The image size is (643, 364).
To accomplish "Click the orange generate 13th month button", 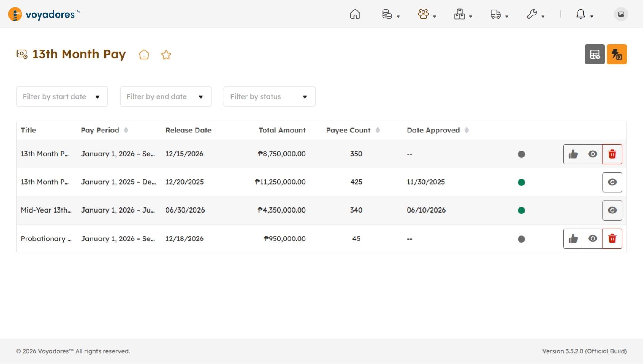I will tap(617, 54).
